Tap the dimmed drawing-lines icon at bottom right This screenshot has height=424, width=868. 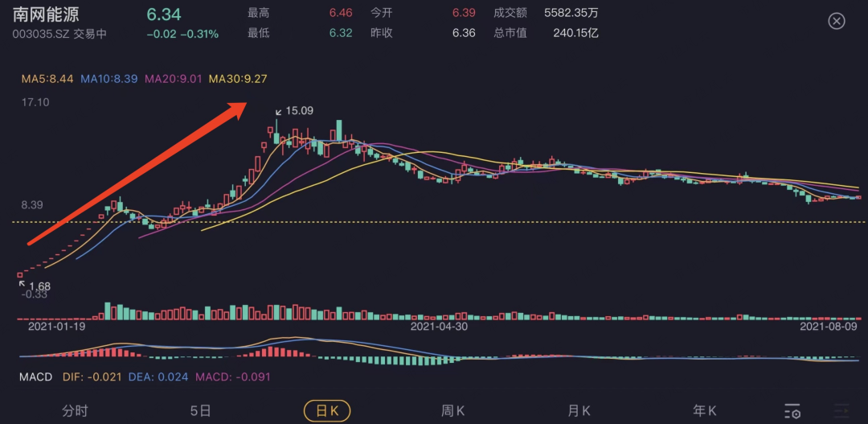coord(841,411)
